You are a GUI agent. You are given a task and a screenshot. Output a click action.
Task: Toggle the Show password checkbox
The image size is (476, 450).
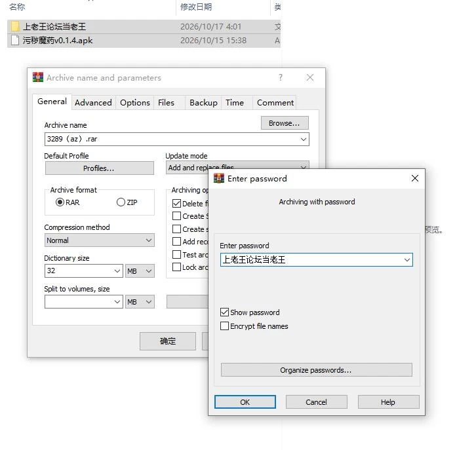[x=224, y=312]
